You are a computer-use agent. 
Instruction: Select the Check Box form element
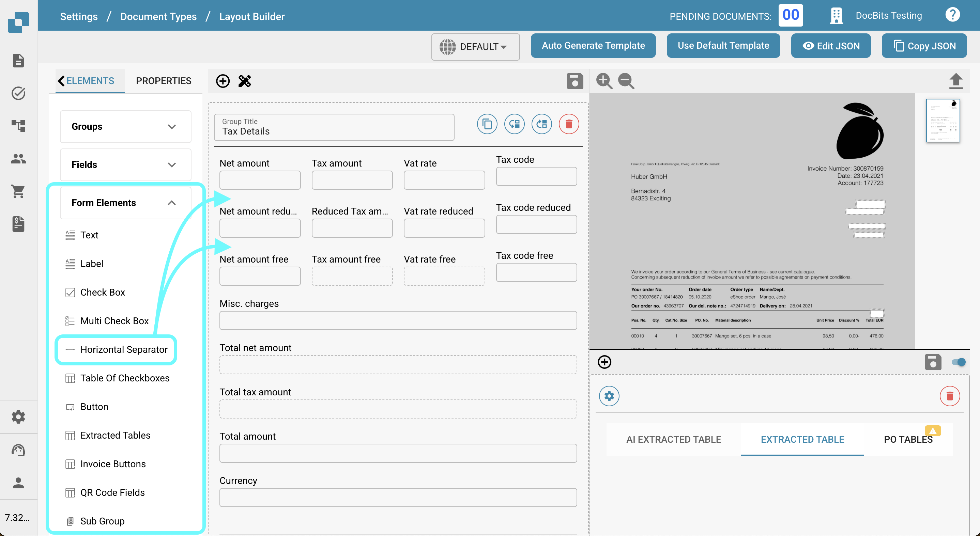tap(102, 292)
